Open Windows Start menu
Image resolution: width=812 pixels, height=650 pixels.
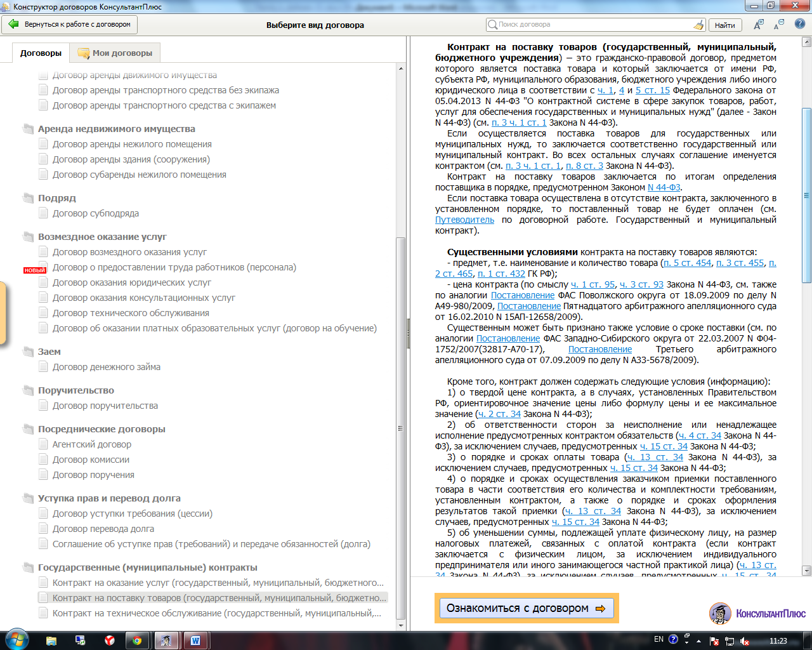(x=16, y=640)
